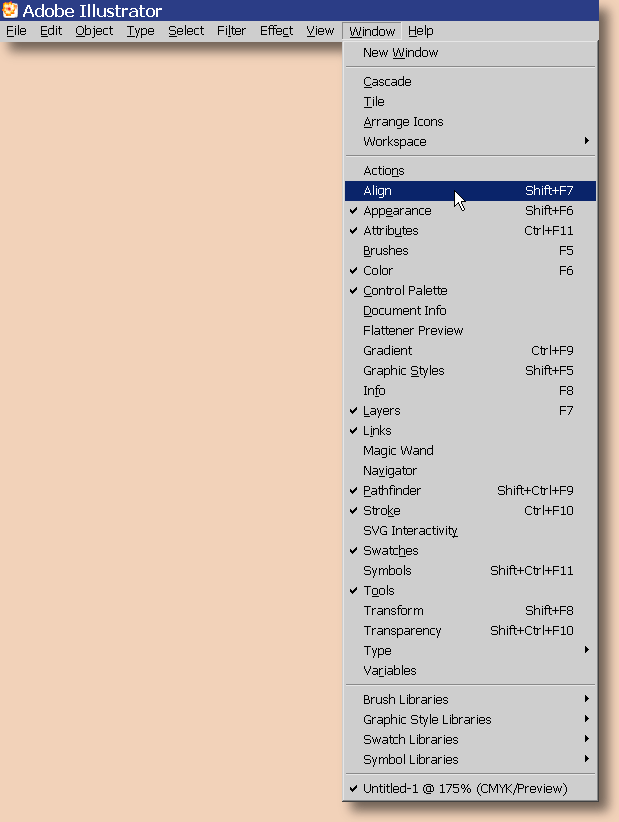Viewport: 619px width, 822px height.
Task: Open the Swatch Libraries submenu
Action: pyautogui.click(x=410, y=740)
